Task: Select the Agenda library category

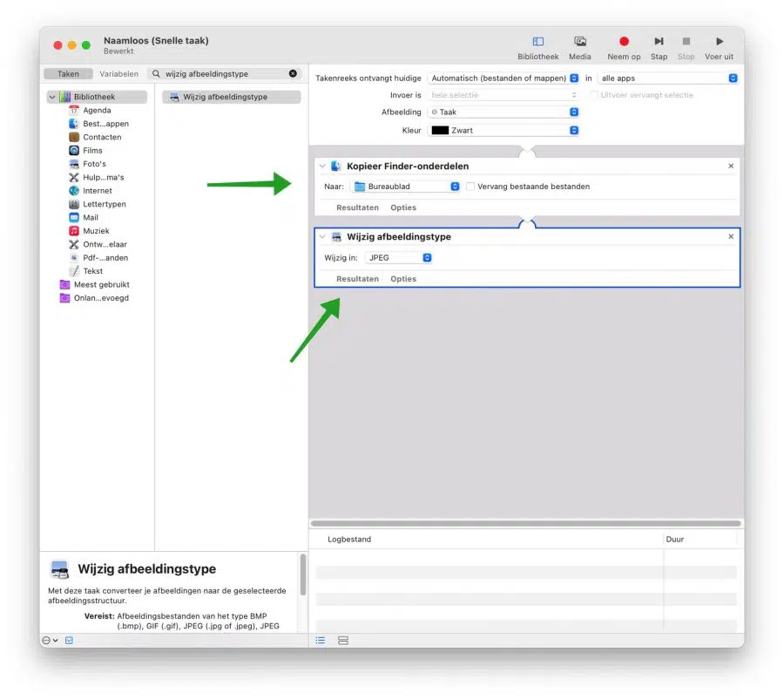Action: point(97,110)
